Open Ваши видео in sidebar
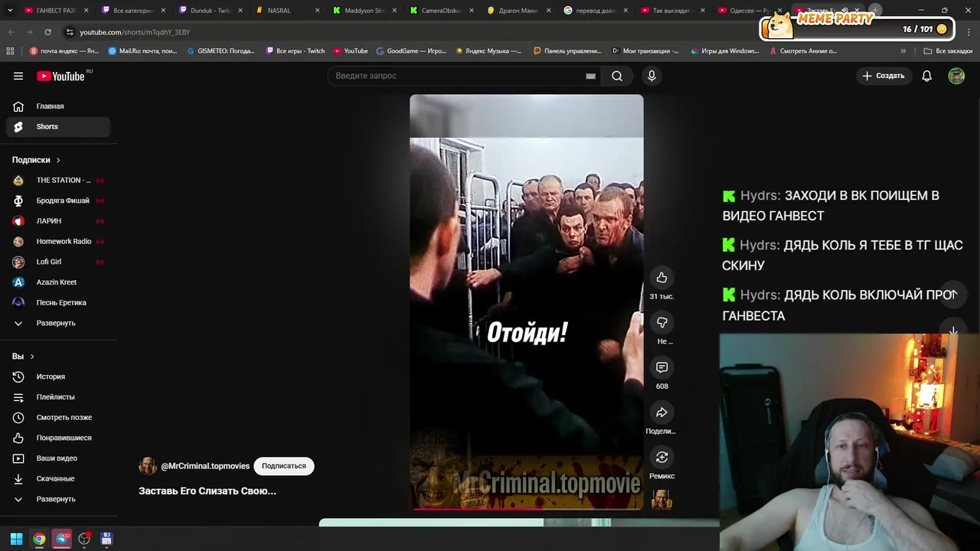 [x=58, y=458]
